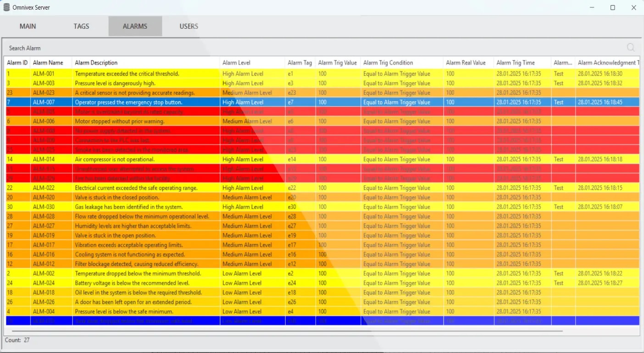Sort by Alarm Level column header
This screenshot has height=353, width=644.
(x=236, y=63)
